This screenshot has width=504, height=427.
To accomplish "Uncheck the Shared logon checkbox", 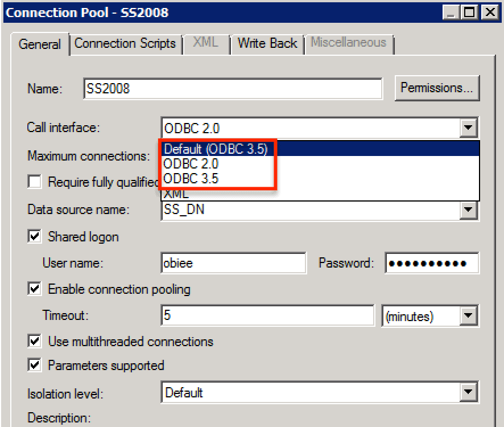I will point(34,236).
